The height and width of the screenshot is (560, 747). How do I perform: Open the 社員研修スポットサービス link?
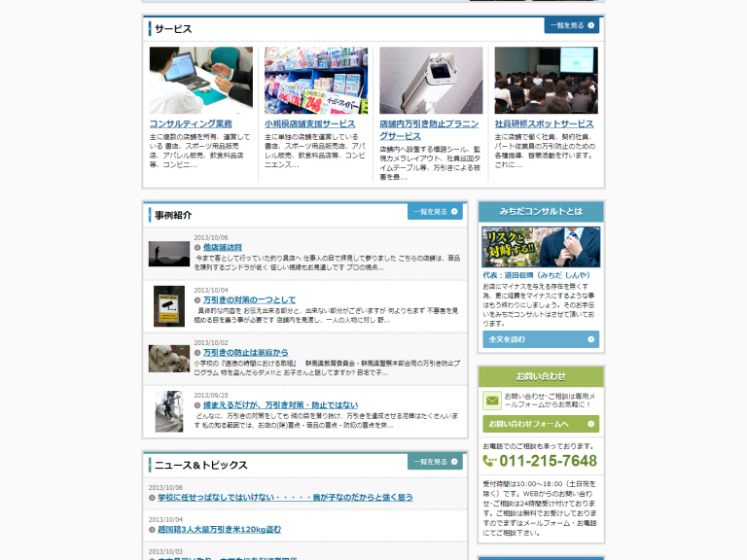(544, 124)
